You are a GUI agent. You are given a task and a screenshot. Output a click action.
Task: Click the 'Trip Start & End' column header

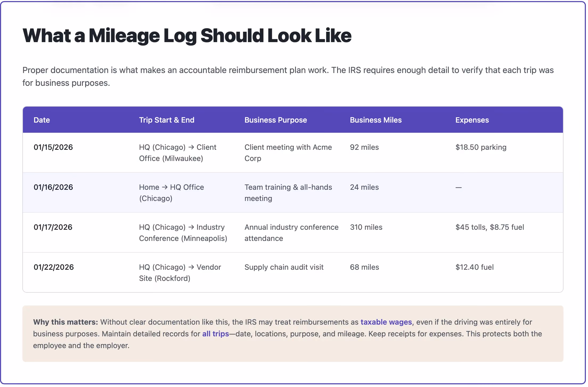coord(167,120)
